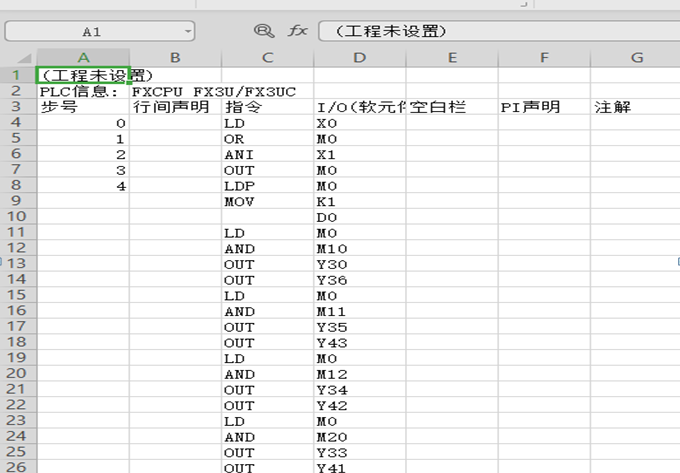This screenshot has width=680, height=473.
Task: Click the 'OR' instruction cell
Action: (x=268, y=138)
